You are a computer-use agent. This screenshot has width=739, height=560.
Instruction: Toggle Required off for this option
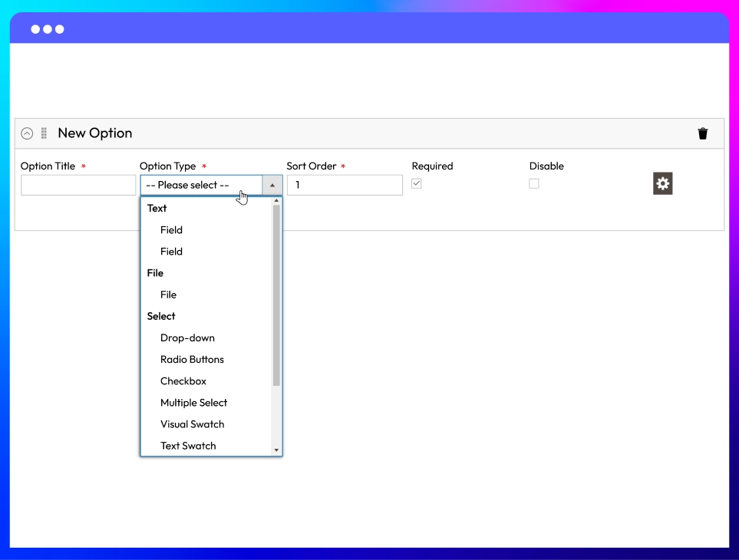(416, 183)
